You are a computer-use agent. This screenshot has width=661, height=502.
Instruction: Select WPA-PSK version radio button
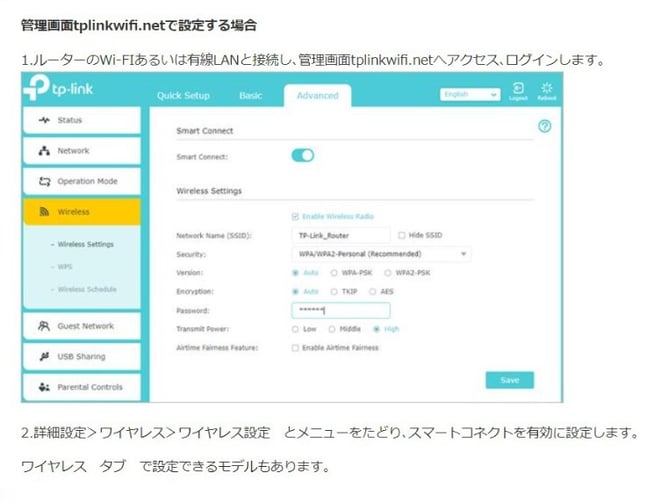click(x=333, y=273)
